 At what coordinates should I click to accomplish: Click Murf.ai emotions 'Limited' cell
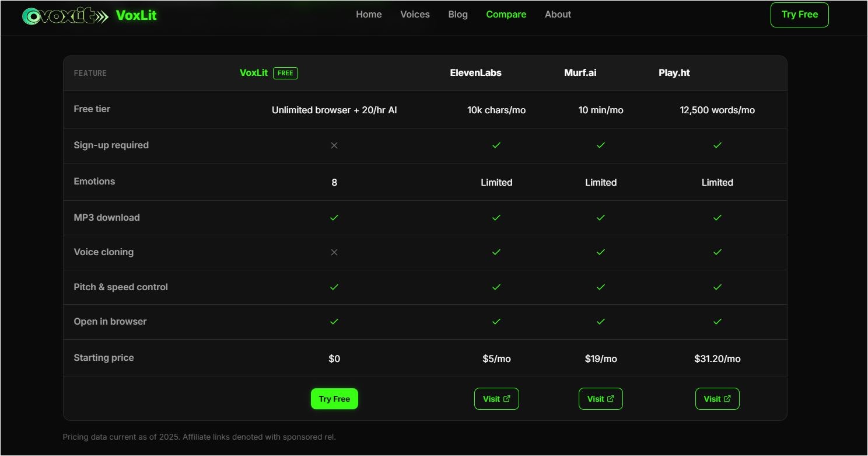pyautogui.click(x=601, y=182)
